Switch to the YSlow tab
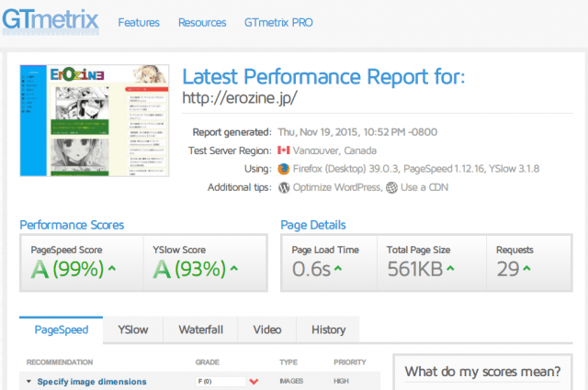This screenshot has height=390, width=588. tap(133, 330)
